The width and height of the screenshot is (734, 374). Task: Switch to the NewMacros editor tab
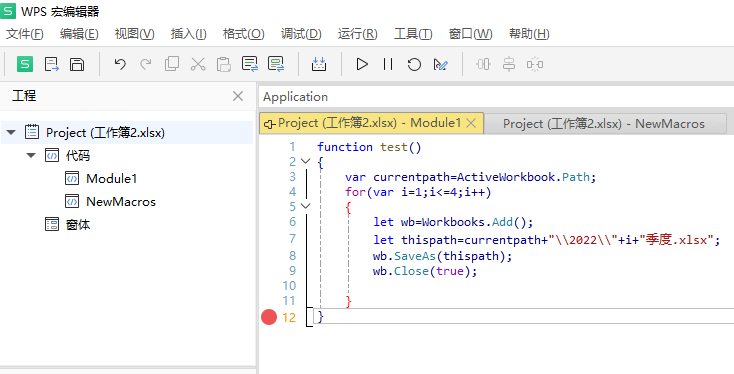click(x=604, y=124)
